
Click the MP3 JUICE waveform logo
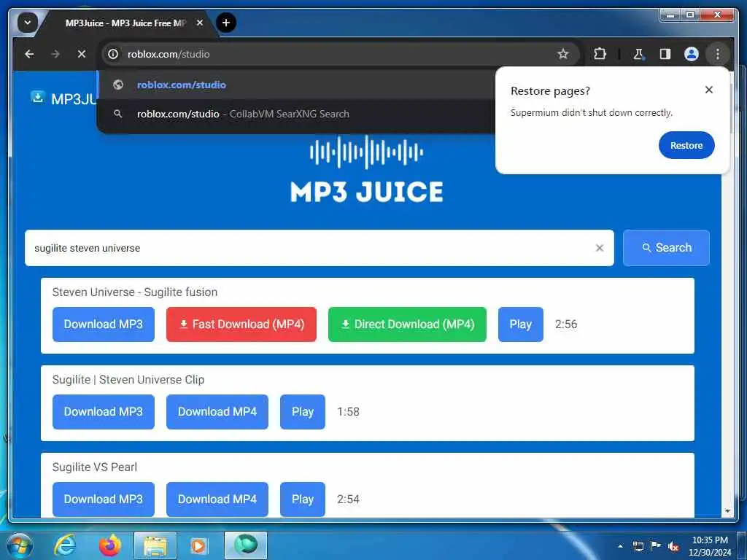[x=366, y=169]
